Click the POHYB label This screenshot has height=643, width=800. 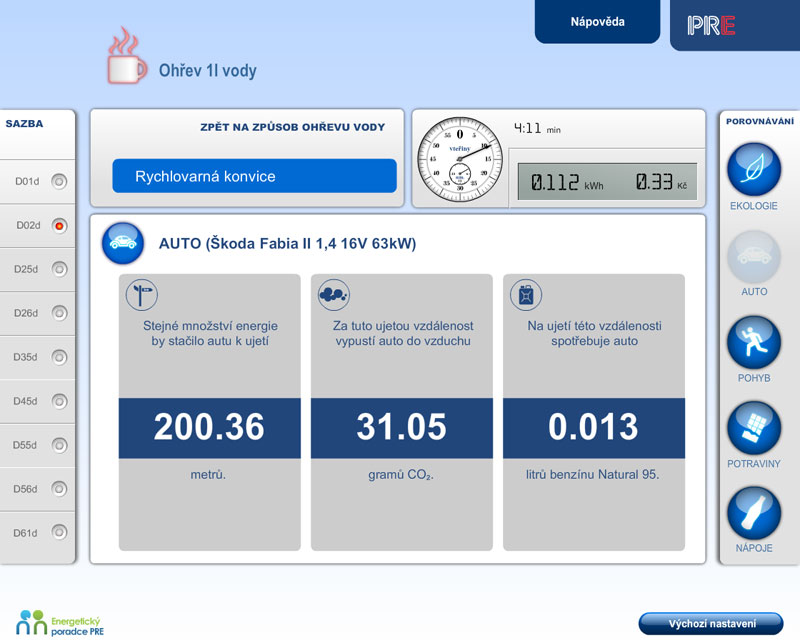coord(754,378)
